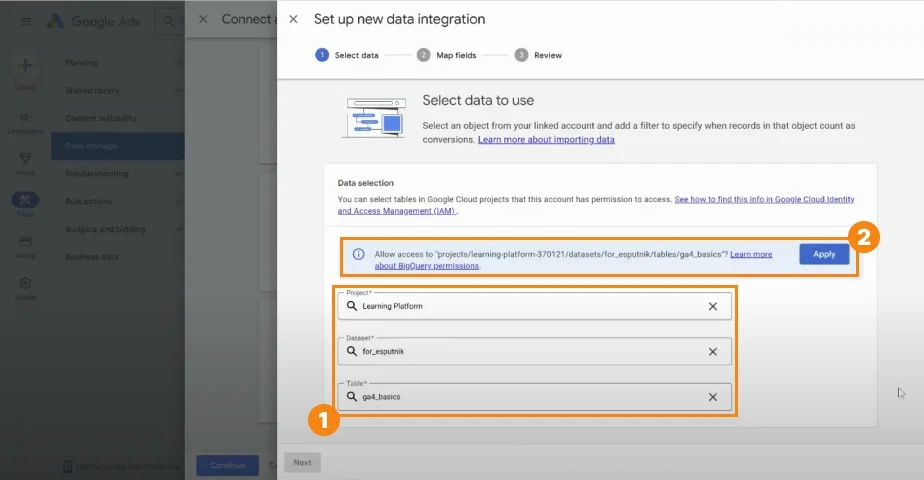Open Learn more about importing data link
This screenshot has width=924, height=480.
pyautogui.click(x=546, y=140)
